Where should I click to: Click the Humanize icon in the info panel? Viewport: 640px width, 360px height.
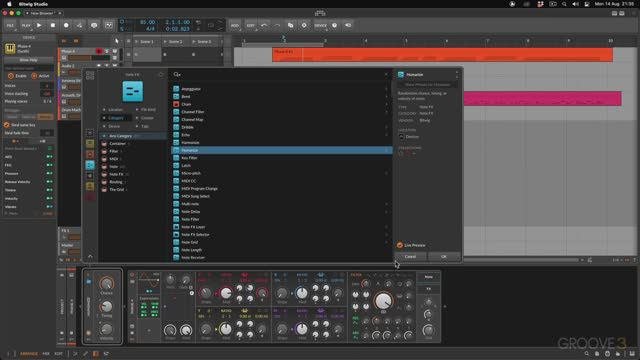coord(401,74)
